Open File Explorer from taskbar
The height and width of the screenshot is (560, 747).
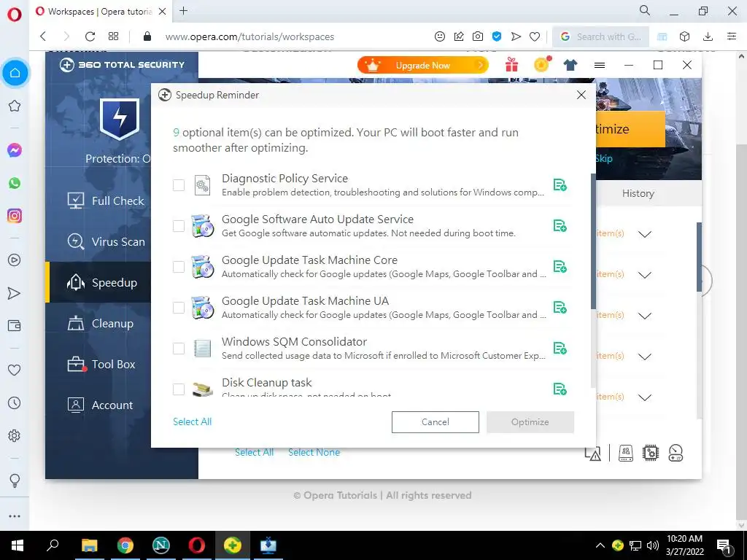90,545
